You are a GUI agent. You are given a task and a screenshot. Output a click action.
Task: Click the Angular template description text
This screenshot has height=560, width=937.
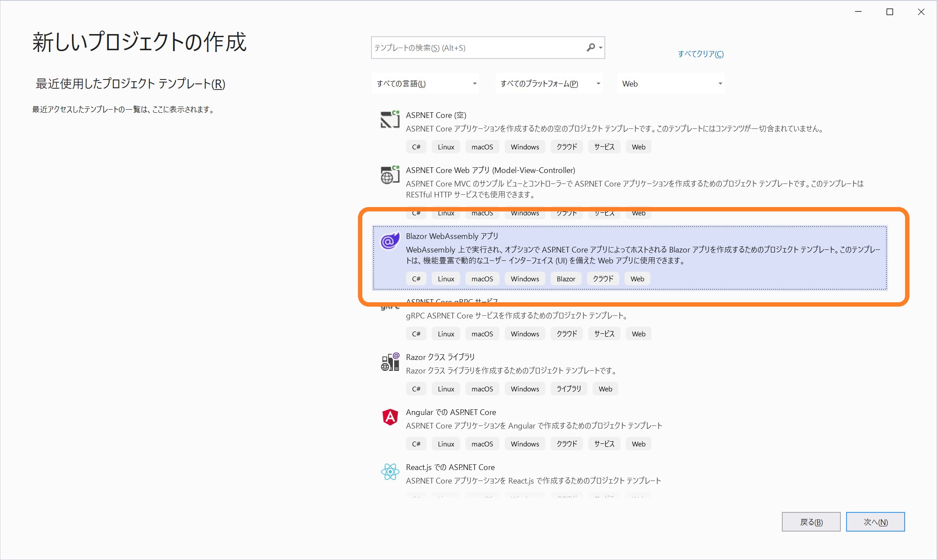(534, 425)
